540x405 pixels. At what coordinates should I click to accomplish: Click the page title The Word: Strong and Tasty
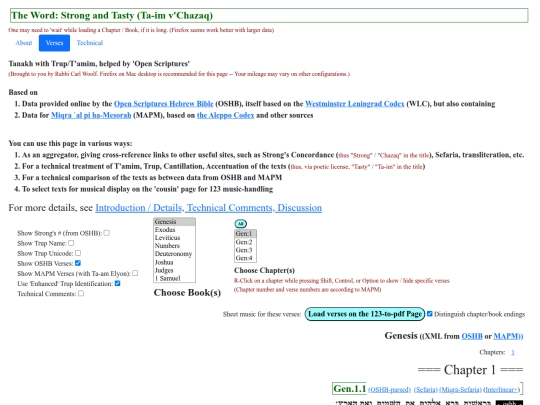click(x=112, y=16)
